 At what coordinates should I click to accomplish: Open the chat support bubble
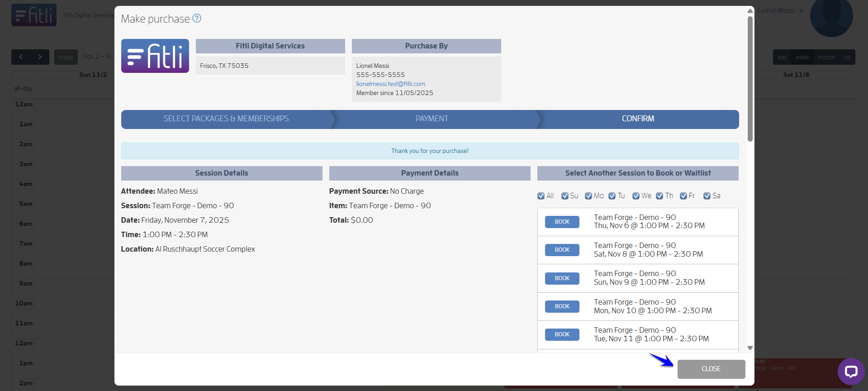(851, 372)
